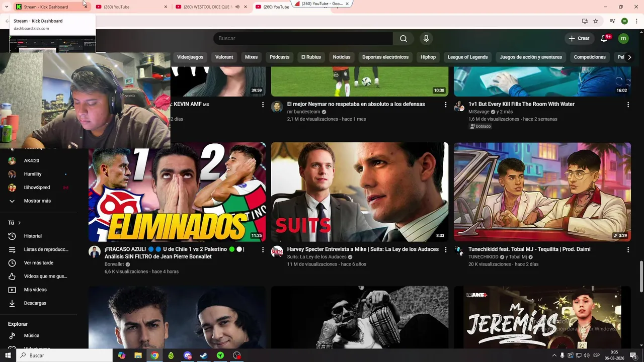Screen dimensions: 644x362
Task: Select the Hiphop chip
Action: pos(428,57)
